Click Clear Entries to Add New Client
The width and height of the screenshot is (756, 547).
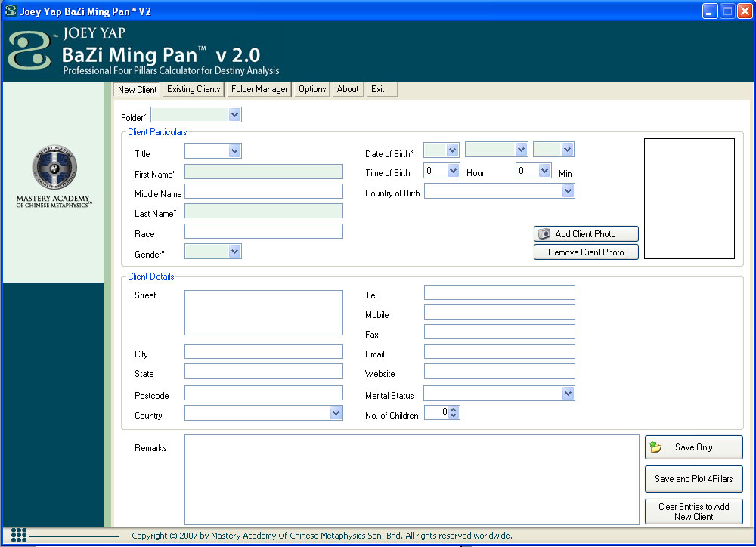(x=693, y=511)
